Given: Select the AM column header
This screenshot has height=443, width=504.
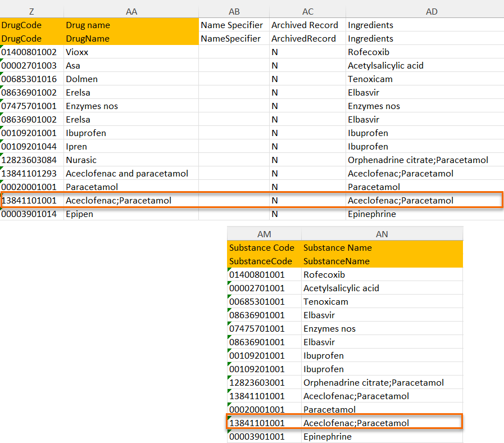Looking at the screenshot, I should (264, 234).
